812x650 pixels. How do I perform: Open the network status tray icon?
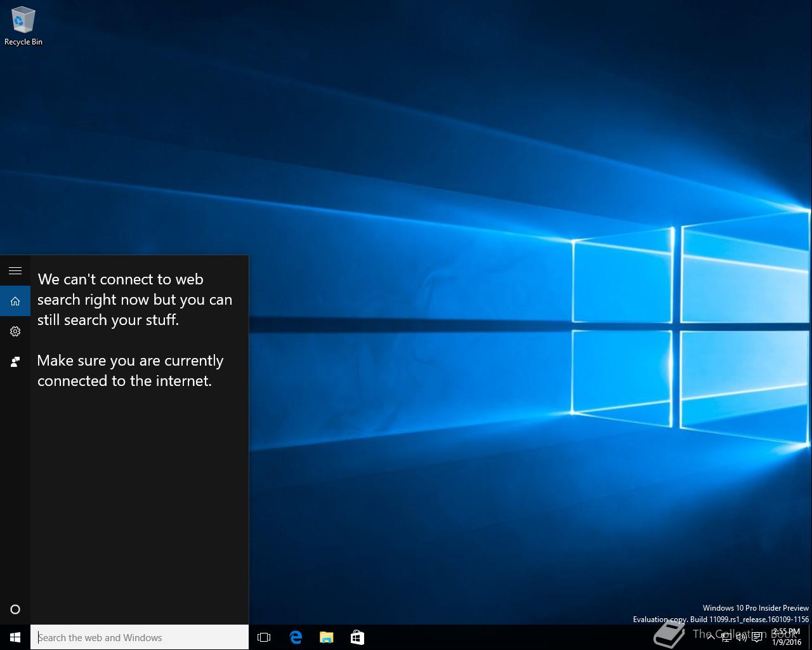pyautogui.click(x=726, y=637)
